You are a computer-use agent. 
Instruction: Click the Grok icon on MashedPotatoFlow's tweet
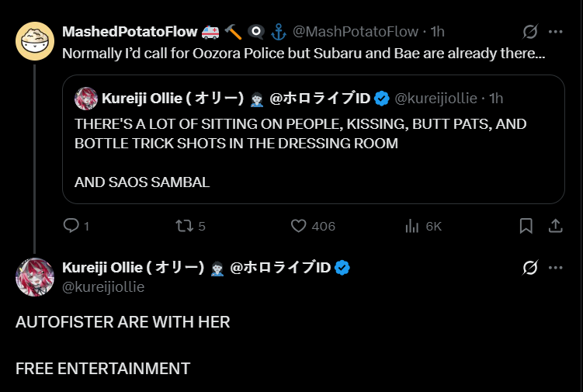pyautogui.click(x=530, y=32)
